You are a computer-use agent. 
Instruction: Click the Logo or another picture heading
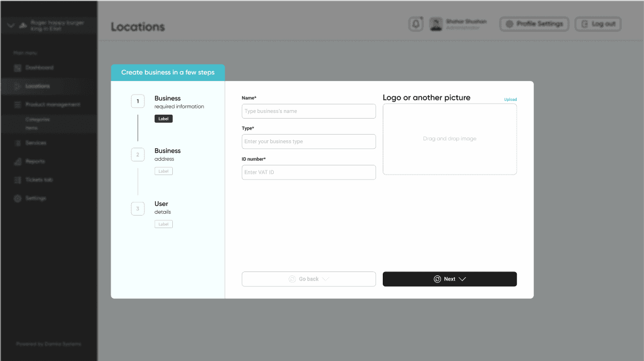pos(426,98)
